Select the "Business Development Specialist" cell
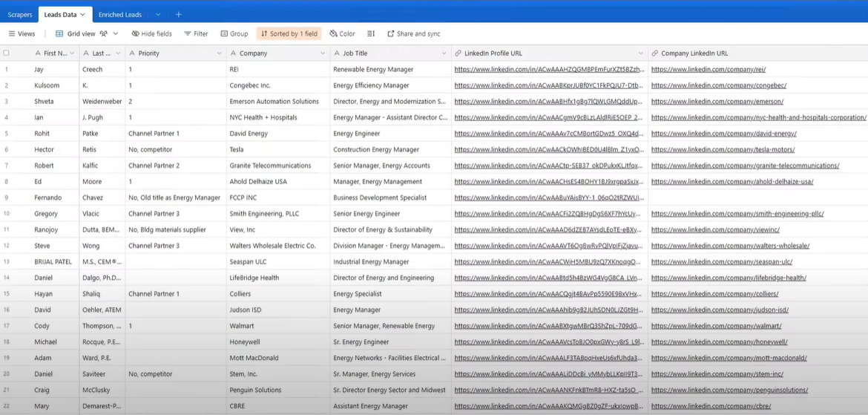This screenshot has height=415, width=868. [391, 197]
